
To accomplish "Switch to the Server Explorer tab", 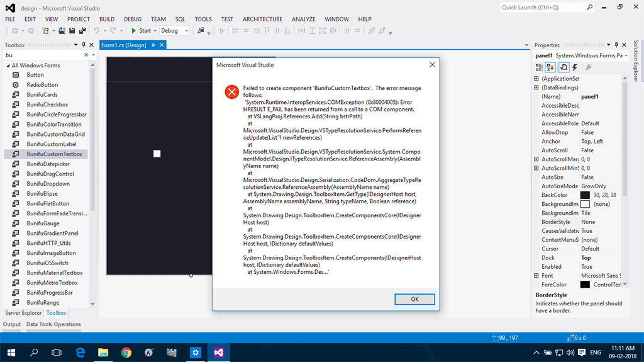I will pos(23,313).
